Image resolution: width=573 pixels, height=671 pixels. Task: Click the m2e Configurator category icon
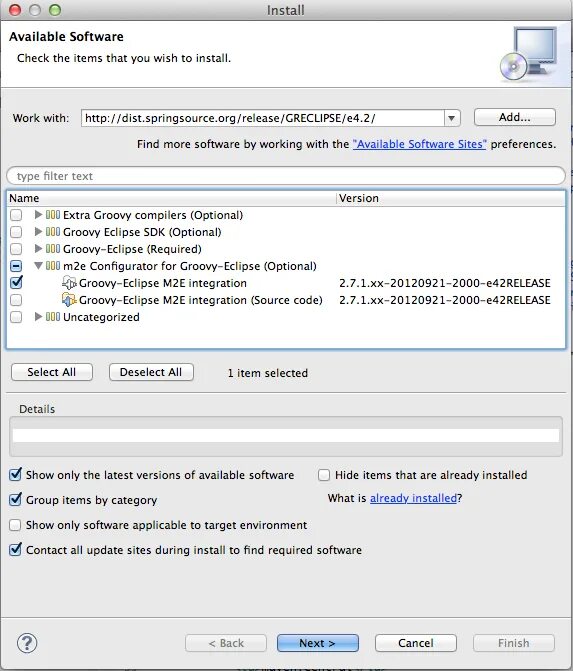(53, 266)
